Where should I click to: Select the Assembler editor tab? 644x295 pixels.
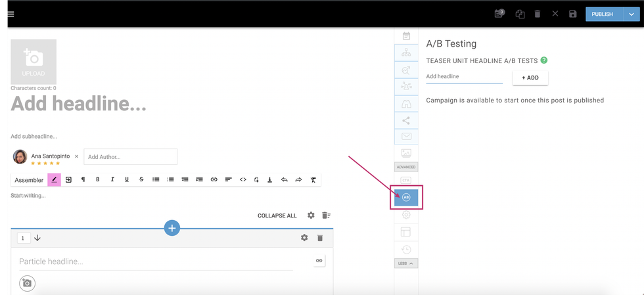[x=29, y=180]
